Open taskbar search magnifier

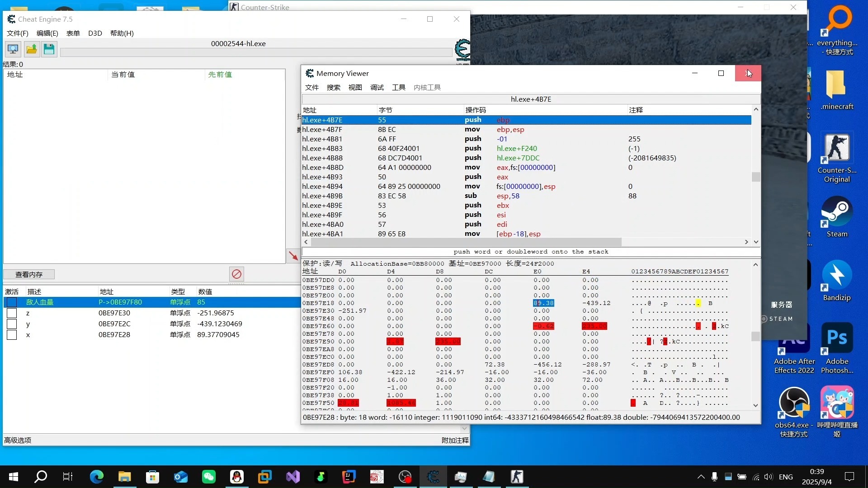coord(41,477)
